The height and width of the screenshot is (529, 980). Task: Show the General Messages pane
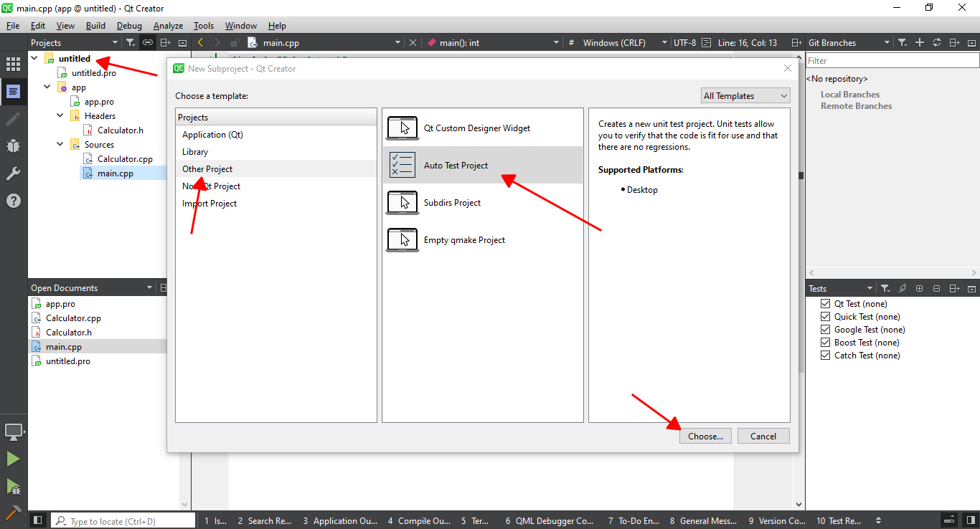(704, 521)
